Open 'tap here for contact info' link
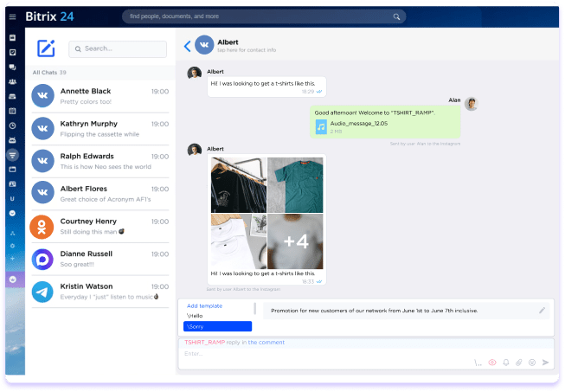This screenshot has height=392, width=565. (247, 50)
